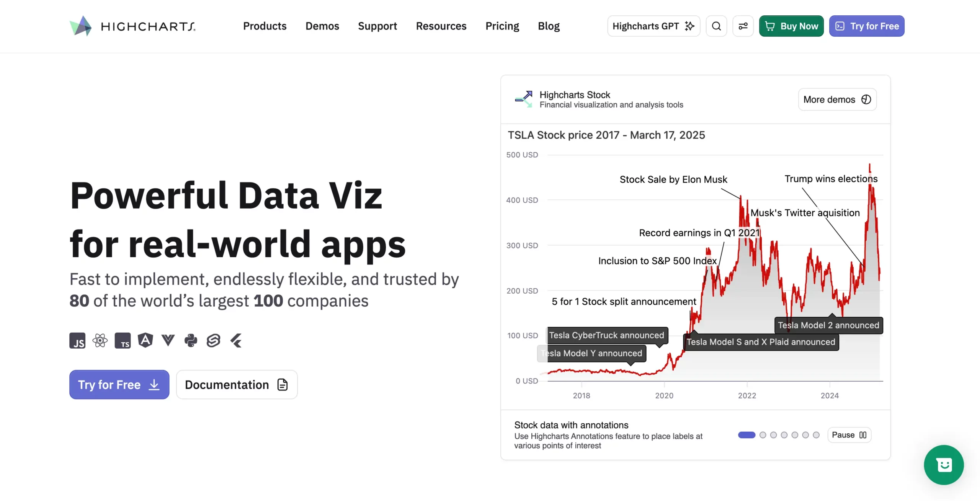
Task: Click the Trump wins elections label
Action: 831,179
